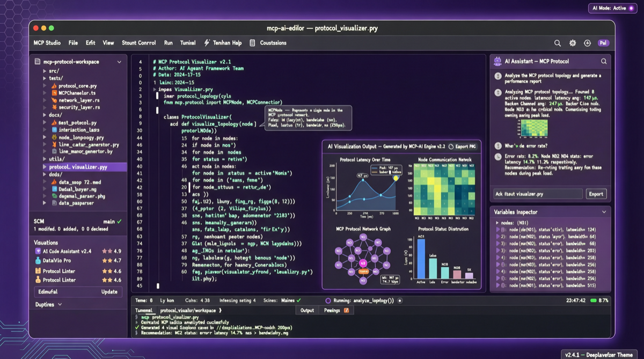Click the AI Assistant robot icon
The height and width of the screenshot is (359, 644).
coord(497,61)
